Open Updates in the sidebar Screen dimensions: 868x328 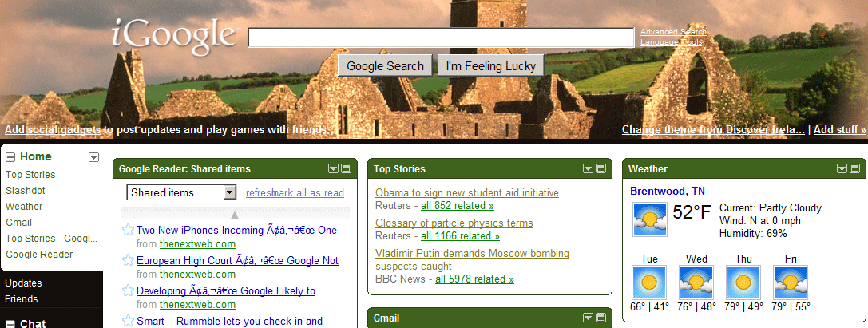[x=23, y=283]
